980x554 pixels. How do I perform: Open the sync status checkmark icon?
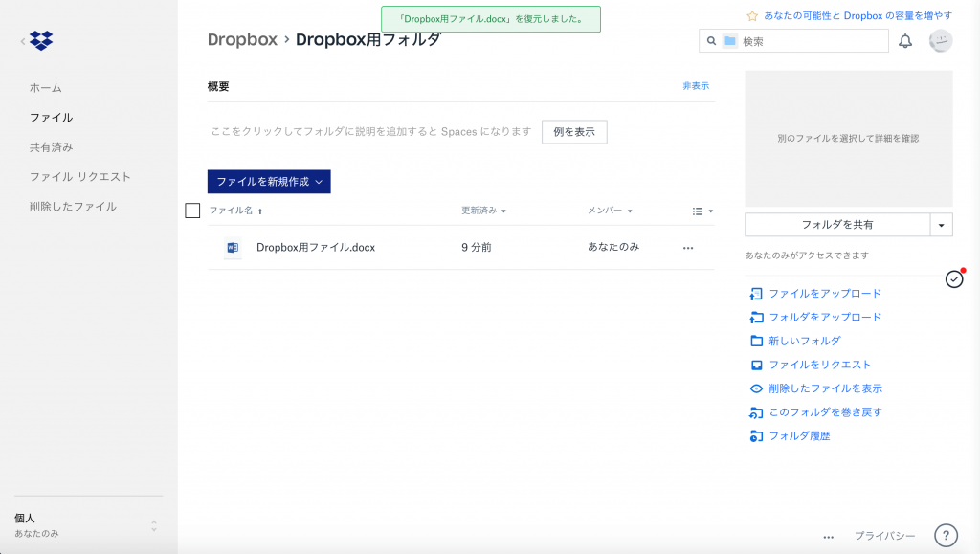pyautogui.click(x=954, y=278)
